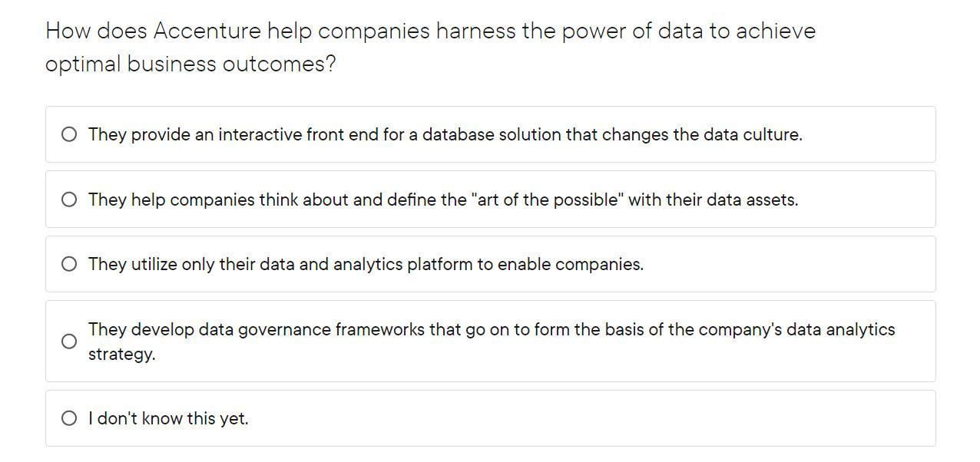This screenshot has height=462, width=980.
Task: Click blank right side of the second answer card
Action: pyautogui.click(x=868, y=200)
